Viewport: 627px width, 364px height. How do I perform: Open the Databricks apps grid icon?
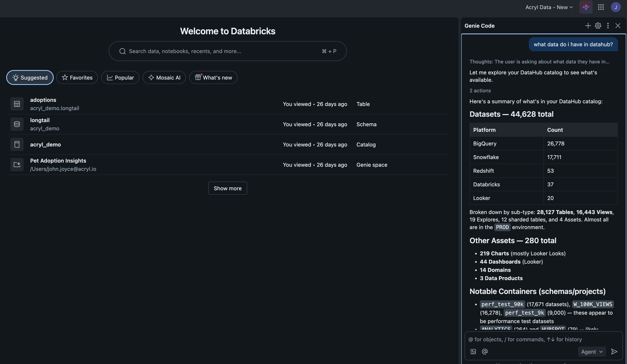pyautogui.click(x=601, y=7)
